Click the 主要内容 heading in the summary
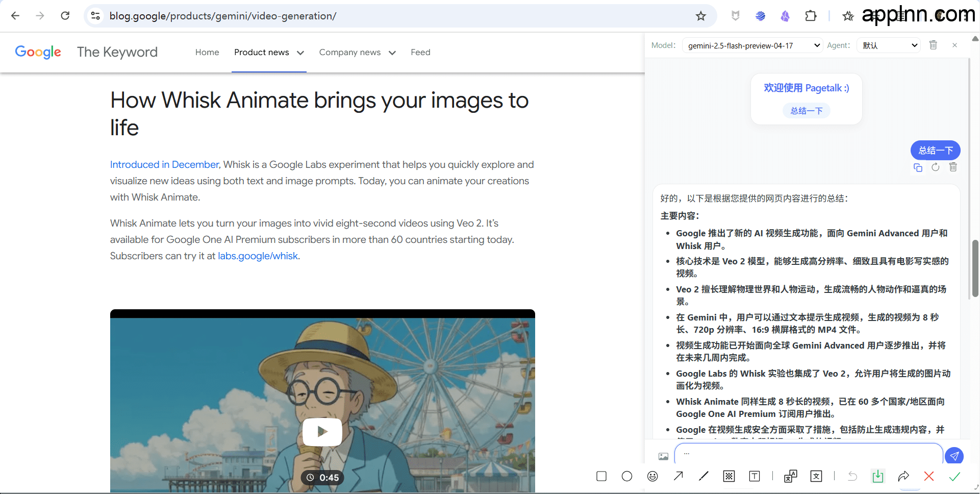Viewport: 980px width, 494px height. click(680, 216)
